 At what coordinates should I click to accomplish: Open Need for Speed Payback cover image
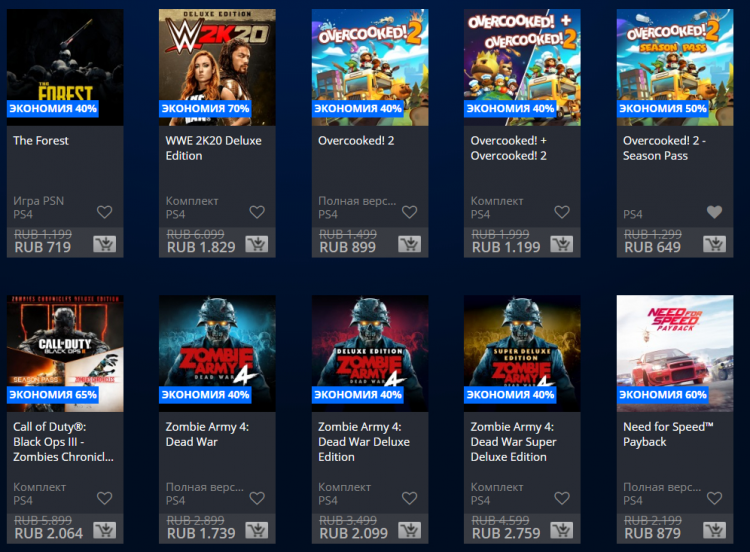pyautogui.click(x=675, y=353)
